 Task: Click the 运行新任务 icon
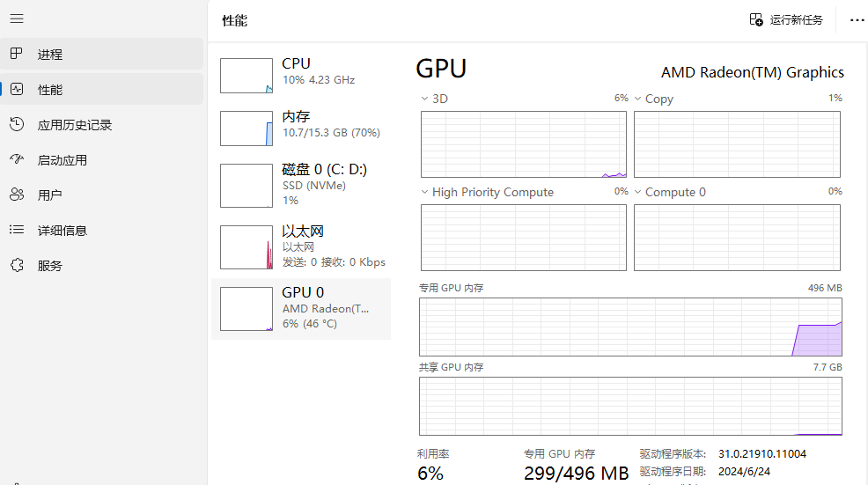pyautogui.click(x=756, y=20)
